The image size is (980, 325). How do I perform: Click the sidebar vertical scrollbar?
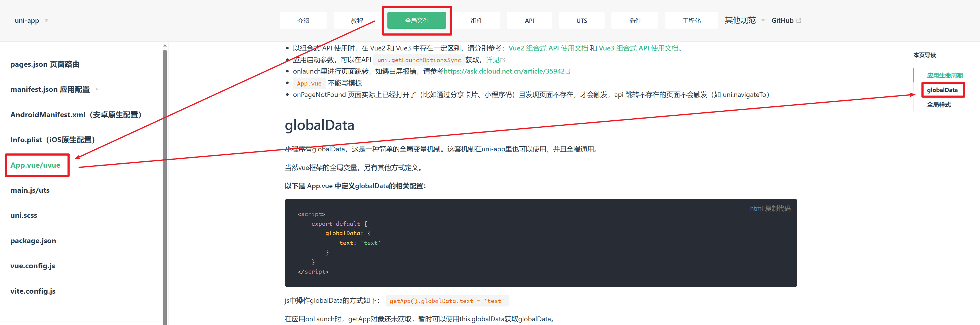tap(165, 183)
